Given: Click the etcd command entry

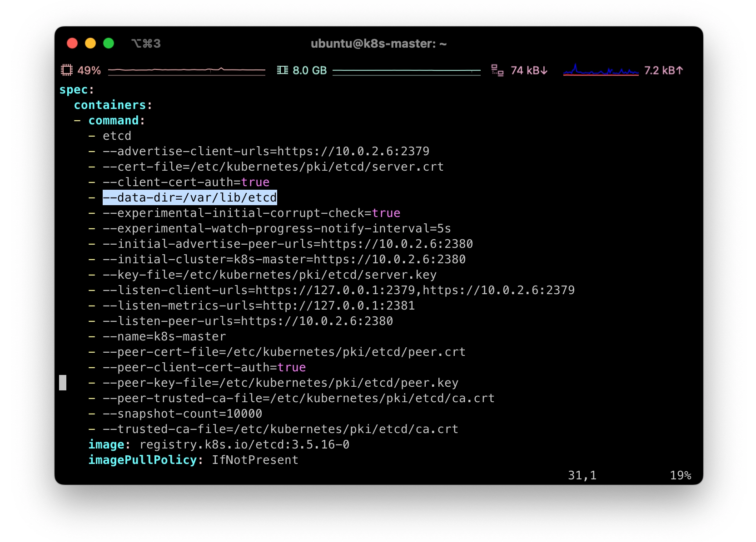Looking at the screenshot, I should click(x=117, y=136).
